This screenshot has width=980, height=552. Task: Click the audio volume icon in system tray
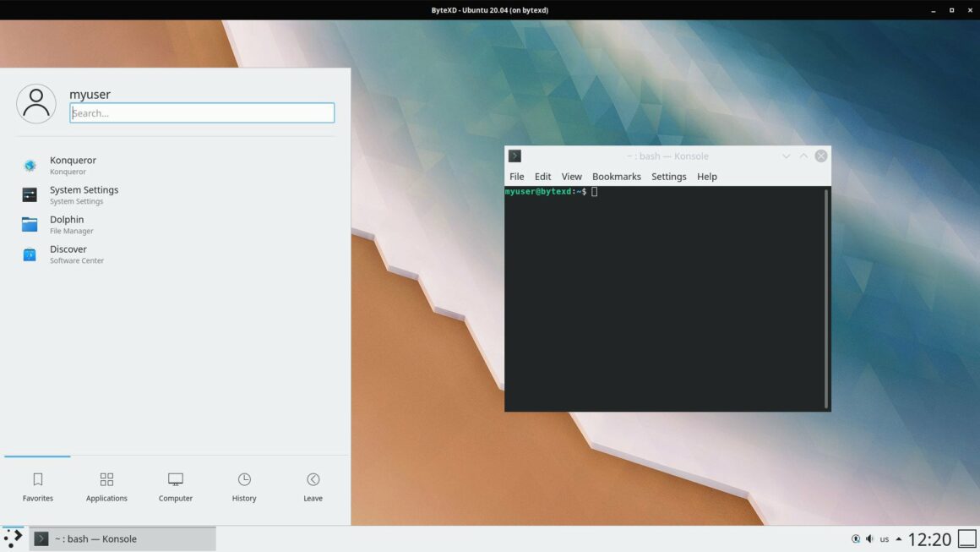[868, 538]
